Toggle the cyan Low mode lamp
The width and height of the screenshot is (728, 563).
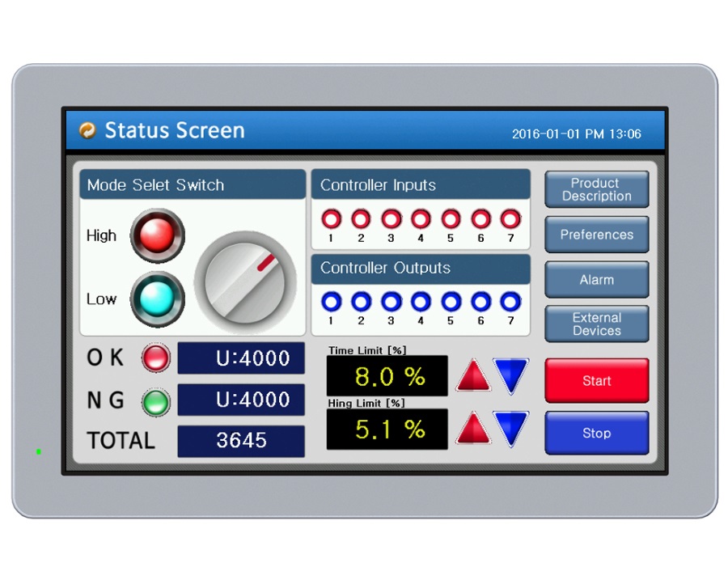pyautogui.click(x=158, y=299)
